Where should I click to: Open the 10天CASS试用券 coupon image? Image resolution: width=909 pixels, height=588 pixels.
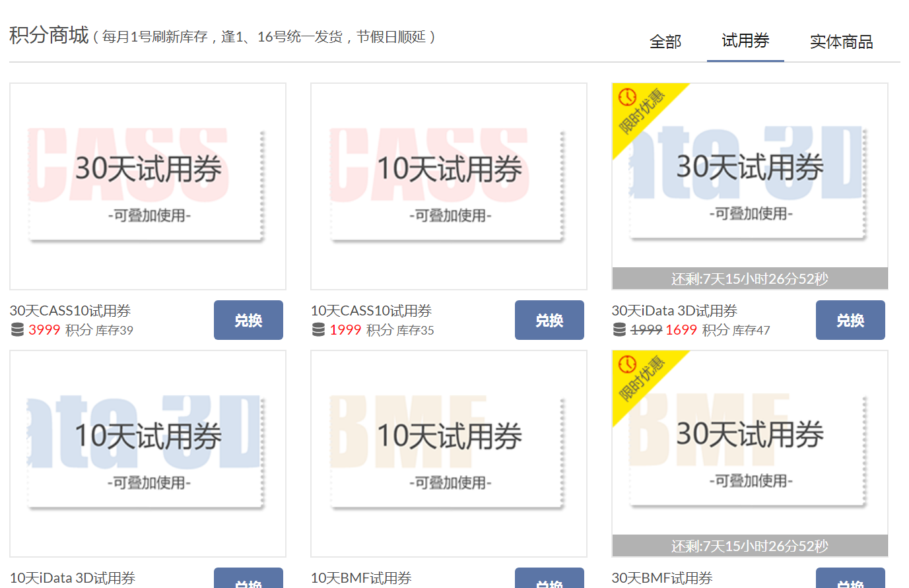(449, 186)
